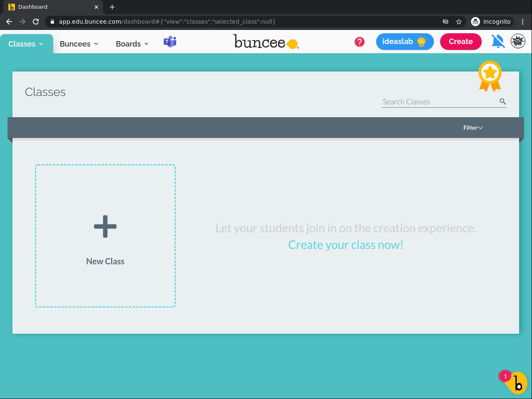View site info via the lock icon
The width and height of the screenshot is (532, 399).
coord(52,22)
